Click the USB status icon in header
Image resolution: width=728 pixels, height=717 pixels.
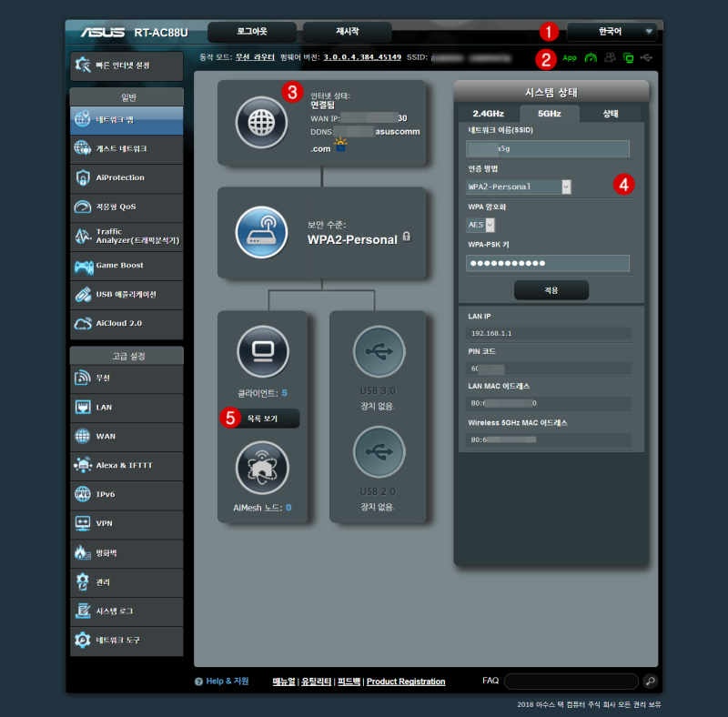pos(646,57)
